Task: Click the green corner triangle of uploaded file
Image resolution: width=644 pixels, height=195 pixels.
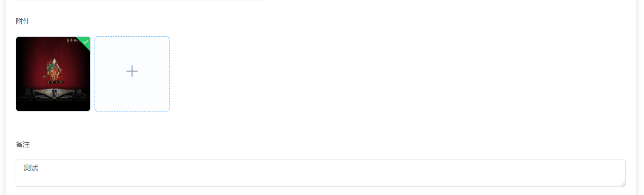Action: point(85,42)
